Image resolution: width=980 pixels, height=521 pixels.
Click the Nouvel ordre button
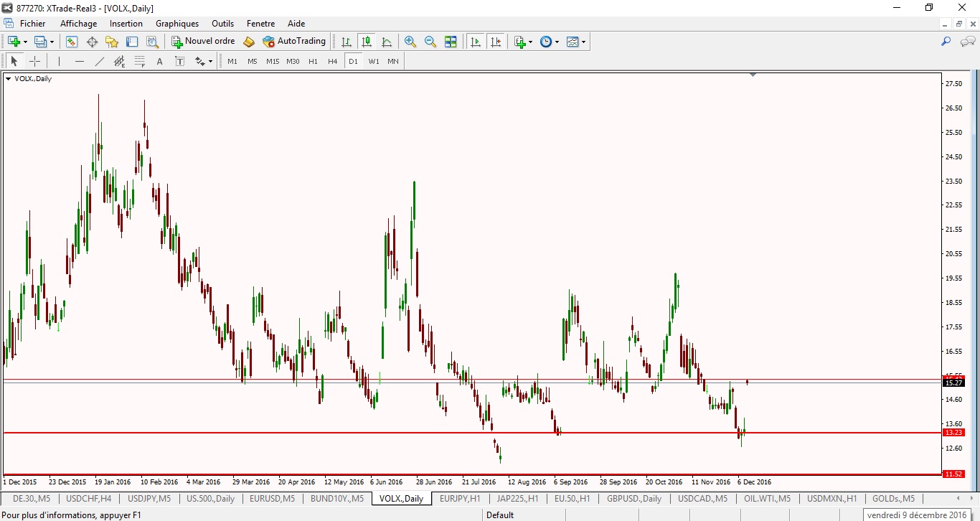[203, 42]
